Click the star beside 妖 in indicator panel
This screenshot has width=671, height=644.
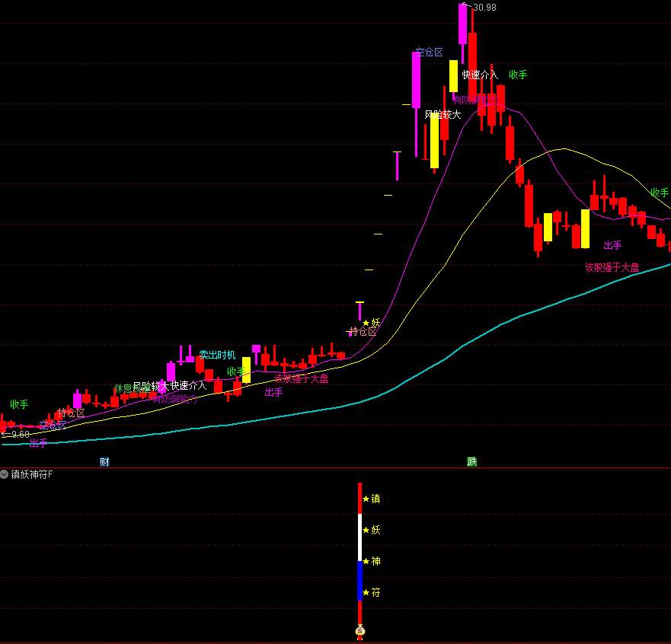click(366, 531)
